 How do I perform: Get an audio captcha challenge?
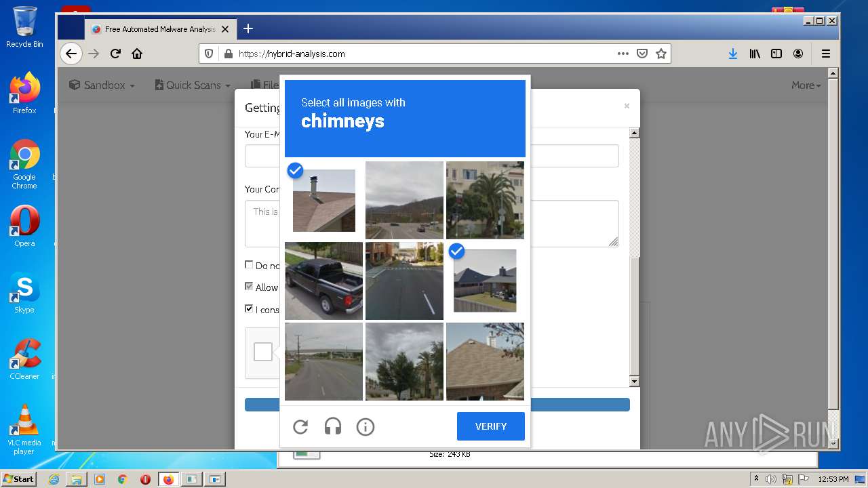tap(333, 426)
